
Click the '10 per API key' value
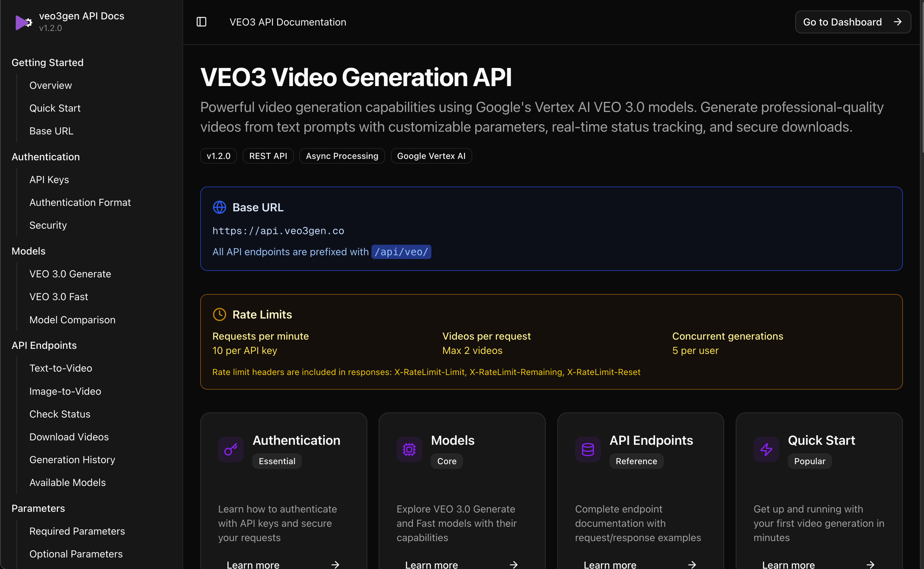point(245,351)
